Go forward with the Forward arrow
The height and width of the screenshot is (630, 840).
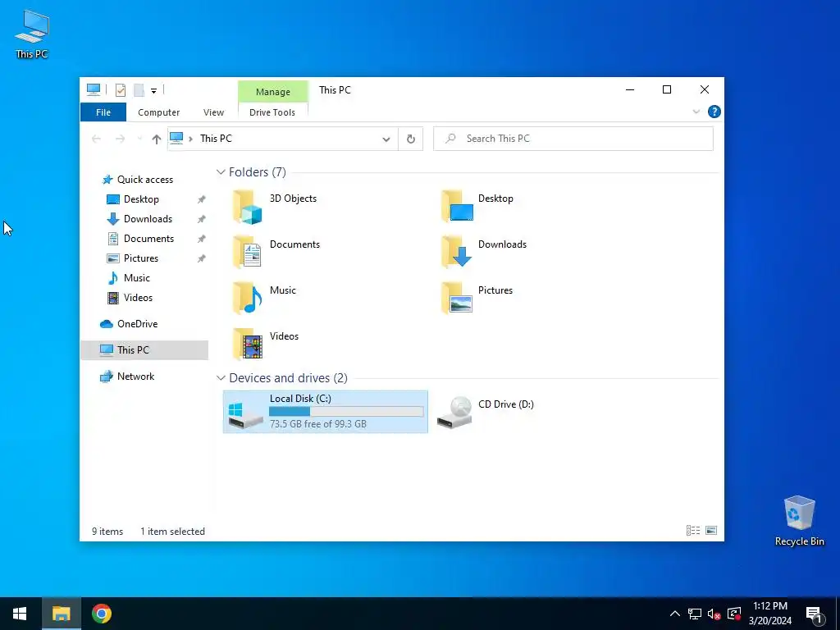tap(120, 139)
